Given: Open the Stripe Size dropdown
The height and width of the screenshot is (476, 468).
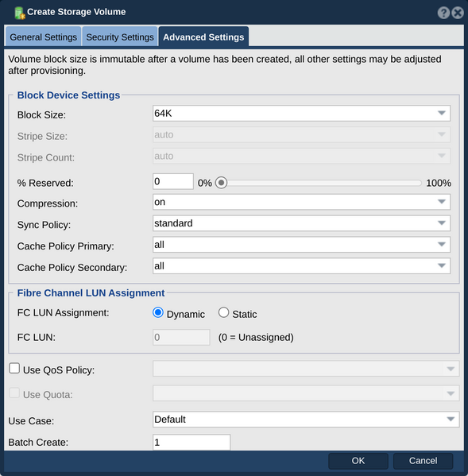Looking at the screenshot, I should tap(301, 134).
